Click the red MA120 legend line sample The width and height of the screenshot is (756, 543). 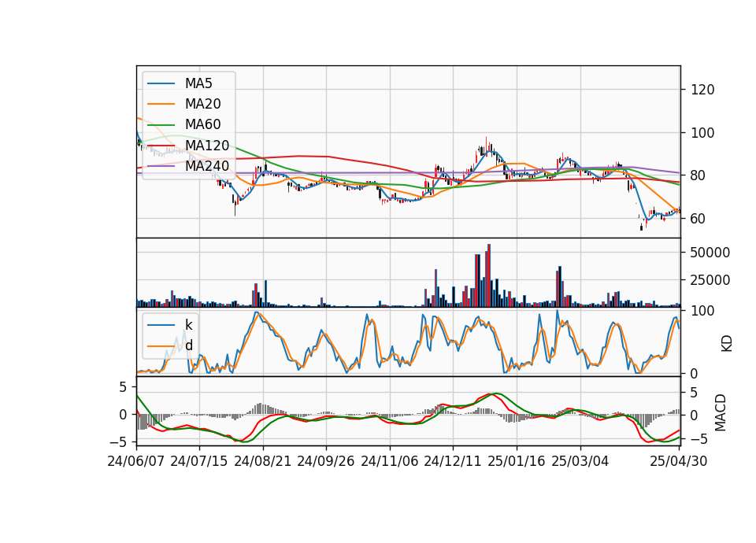[x=161, y=146]
